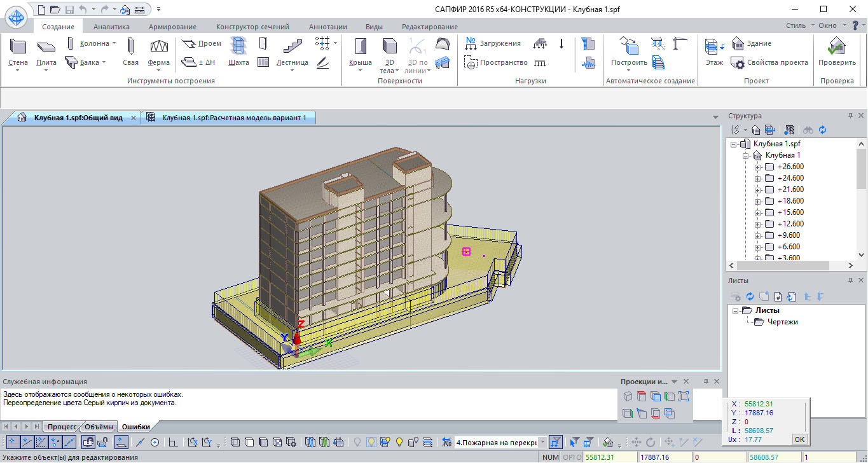Viewport: 868px width, 463px height.
Task: Activate the Проем opening tool
Action: 201,43
